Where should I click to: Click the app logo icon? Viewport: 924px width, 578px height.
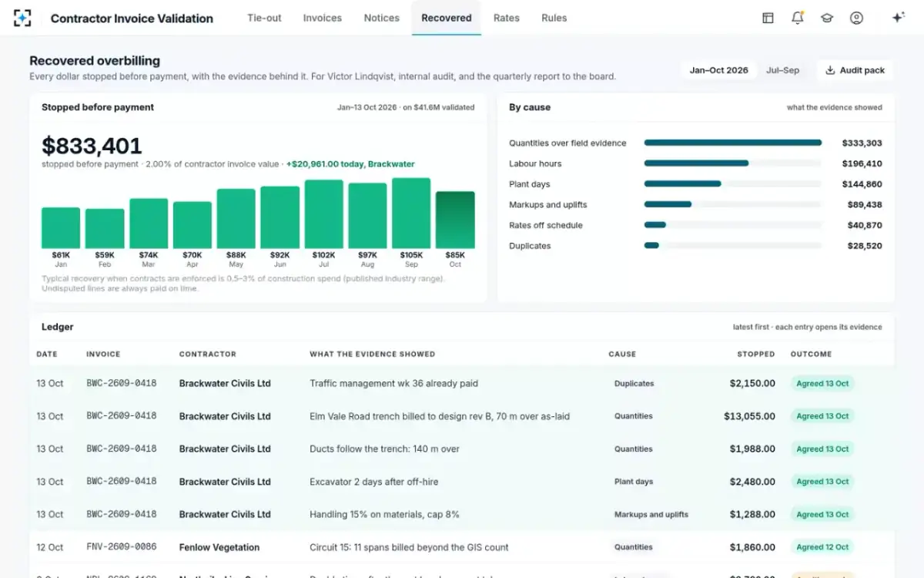[x=23, y=18]
